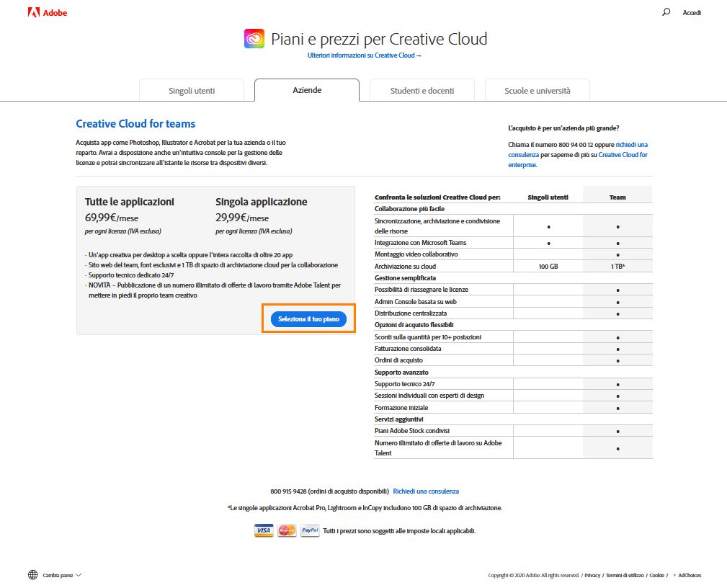Click the PayPal payment icon
This screenshot has height=588, width=727.
click(x=310, y=530)
